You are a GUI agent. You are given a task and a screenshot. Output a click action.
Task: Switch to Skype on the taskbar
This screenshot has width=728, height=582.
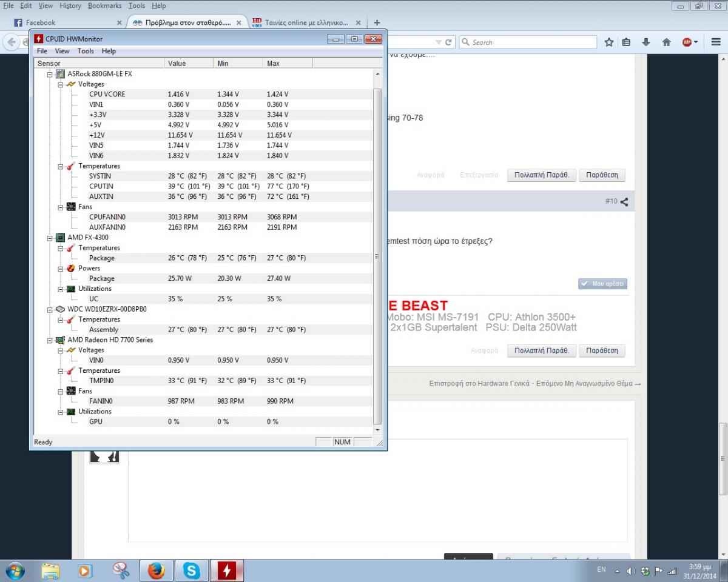(192, 570)
